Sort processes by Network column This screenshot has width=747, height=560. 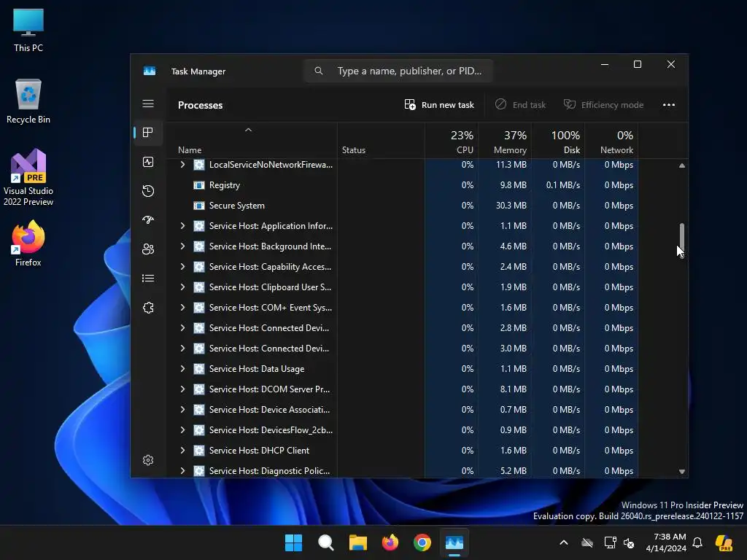(612, 141)
